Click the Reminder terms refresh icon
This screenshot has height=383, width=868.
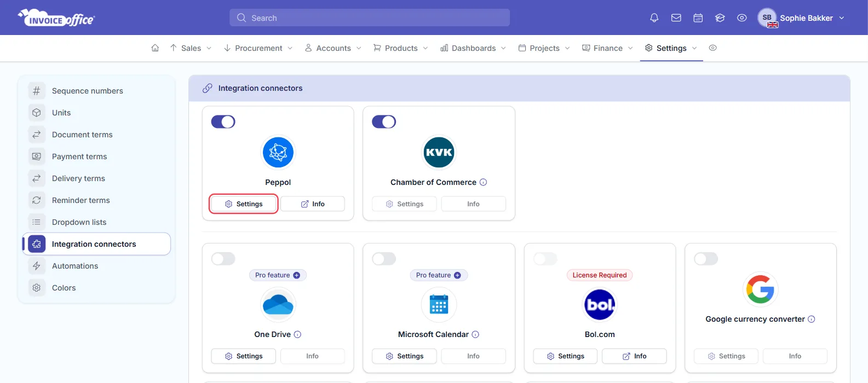(x=37, y=200)
